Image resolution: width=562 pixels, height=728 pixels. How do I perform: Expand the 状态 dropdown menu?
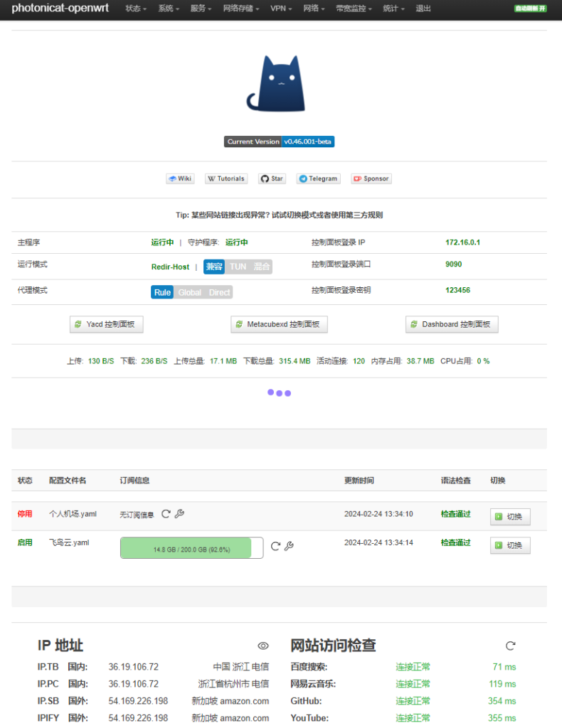point(136,9)
